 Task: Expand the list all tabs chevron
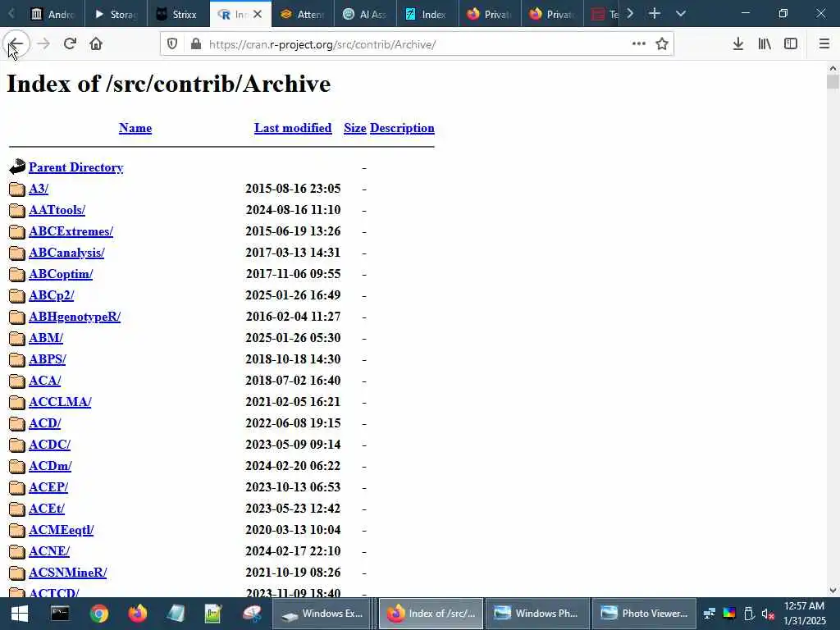[681, 14]
